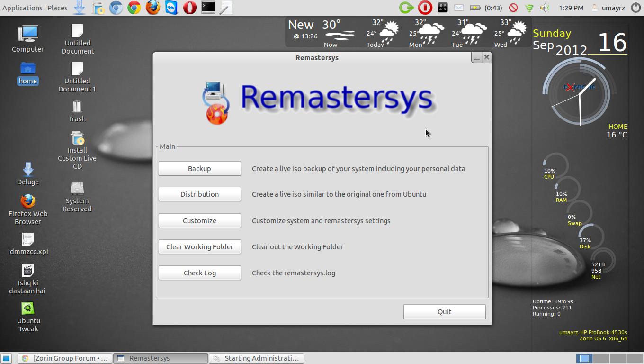Image resolution: width=644 pixels, height=364 pixels.
Task: Select the Firefox Web Browser desktop icon
Action: click(28, 209)
